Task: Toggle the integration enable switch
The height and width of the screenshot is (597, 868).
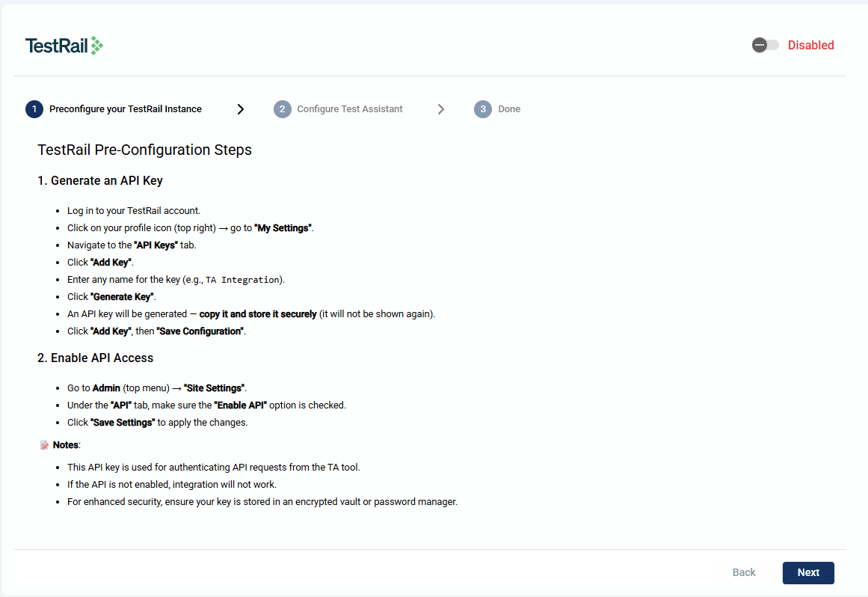Action: [x=765, y=45]
